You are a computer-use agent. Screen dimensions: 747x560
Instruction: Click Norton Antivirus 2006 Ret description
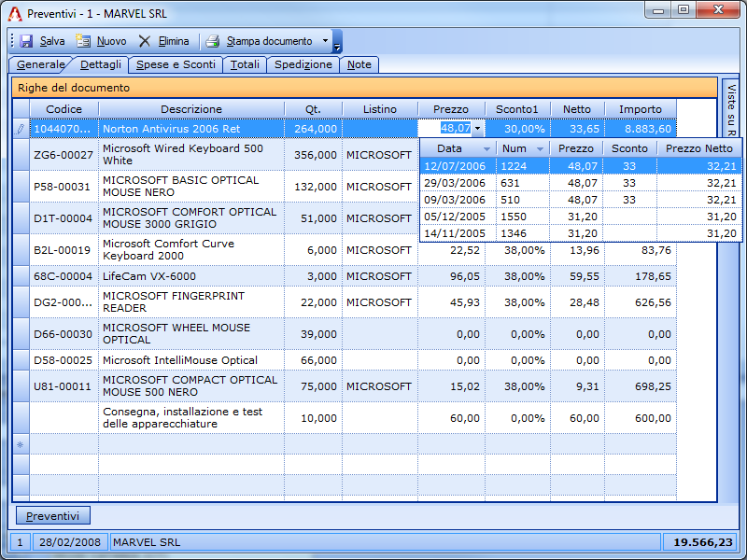[191, 129]
